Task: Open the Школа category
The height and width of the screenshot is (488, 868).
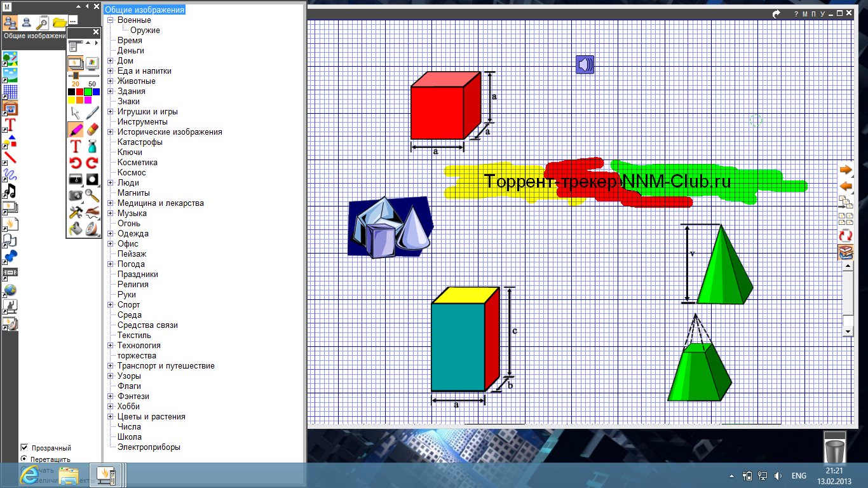Action: point(130,437)
